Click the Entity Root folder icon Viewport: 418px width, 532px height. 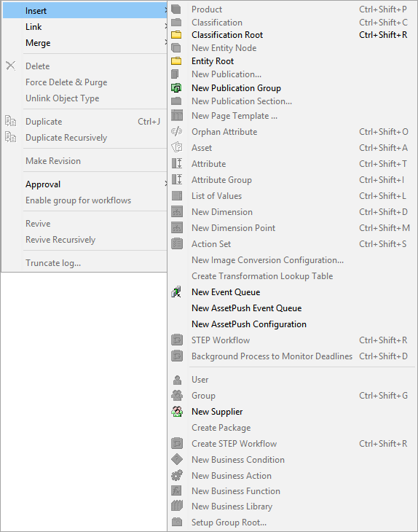tap(176, 61)
